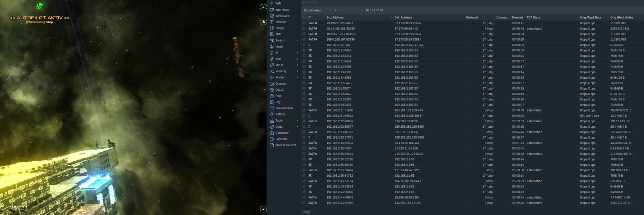
Task: Click destination cell 192.168.2.141:47933
Action: coord(409,45)
